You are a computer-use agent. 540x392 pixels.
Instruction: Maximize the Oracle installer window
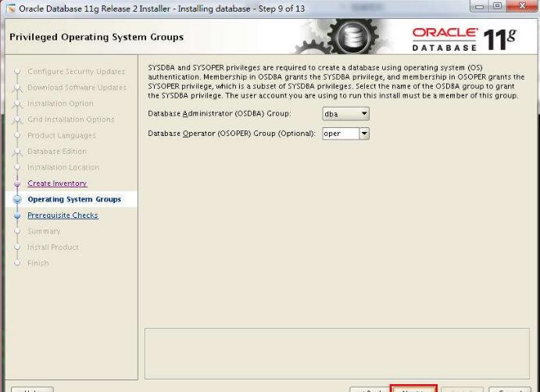[497, 6]
